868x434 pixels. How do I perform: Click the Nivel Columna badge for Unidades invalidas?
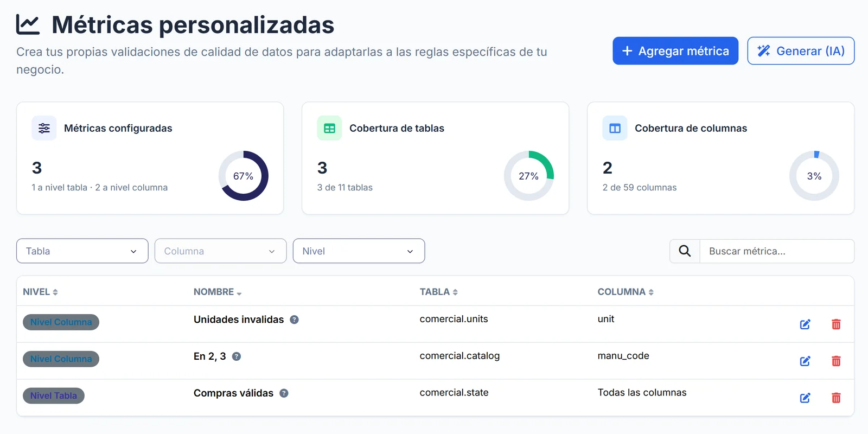point(61,322)
